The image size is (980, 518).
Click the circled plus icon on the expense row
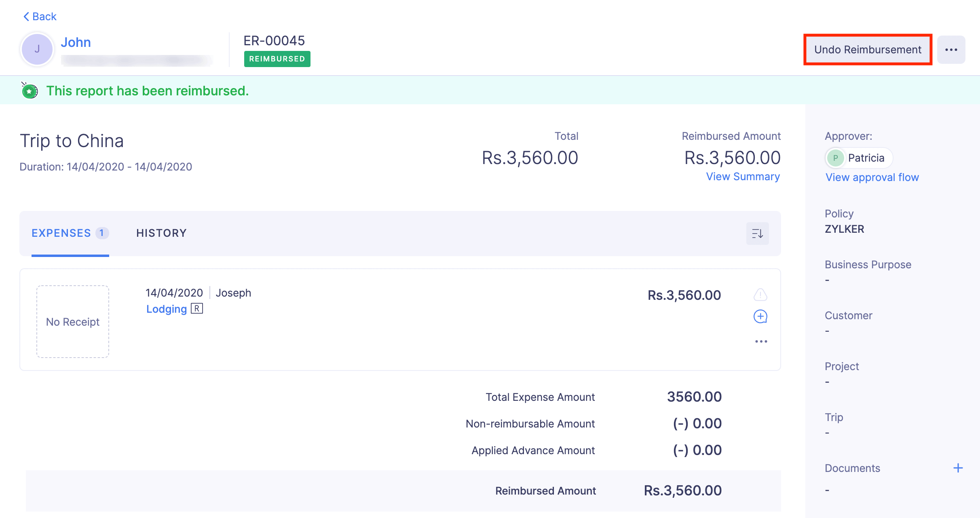coord(760,316)
